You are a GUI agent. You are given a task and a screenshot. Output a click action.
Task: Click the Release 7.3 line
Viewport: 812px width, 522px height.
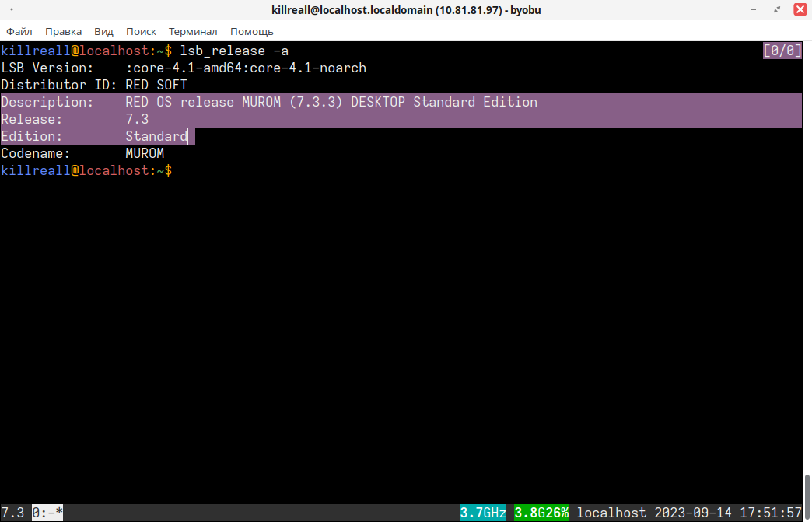[75, 119]
